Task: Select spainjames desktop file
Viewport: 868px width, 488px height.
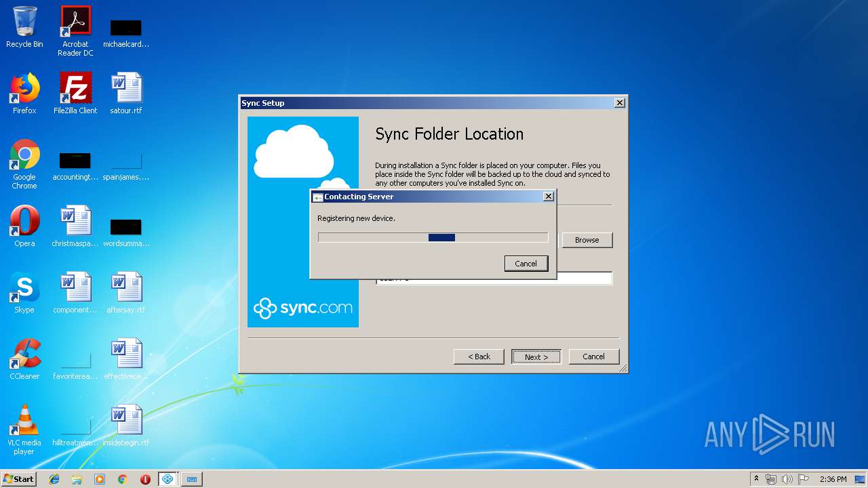Action: point(126,167)
